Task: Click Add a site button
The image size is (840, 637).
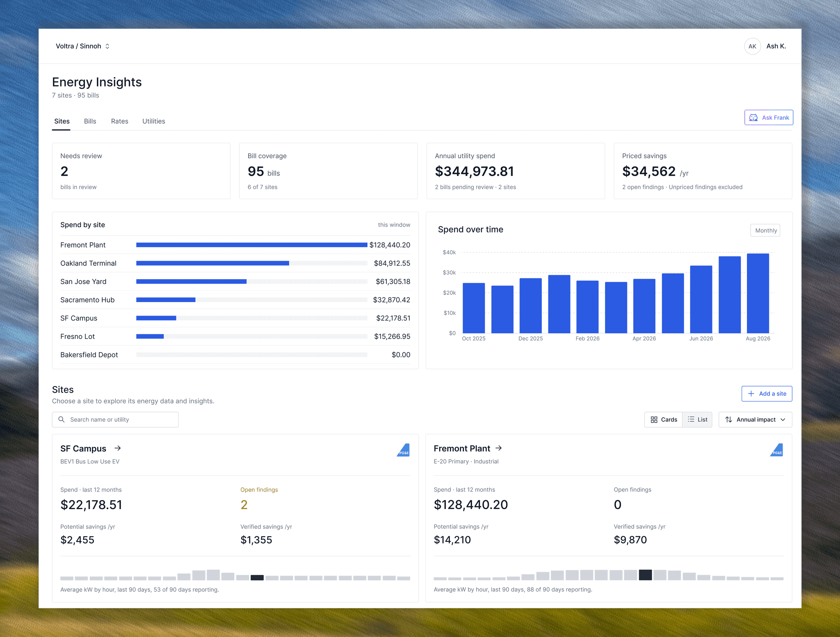Action: point(767,394)
